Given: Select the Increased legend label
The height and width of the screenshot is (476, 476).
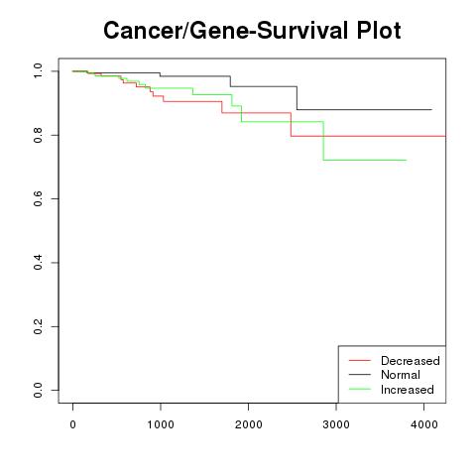Looking at the screenshot, I should coord(408,390).
